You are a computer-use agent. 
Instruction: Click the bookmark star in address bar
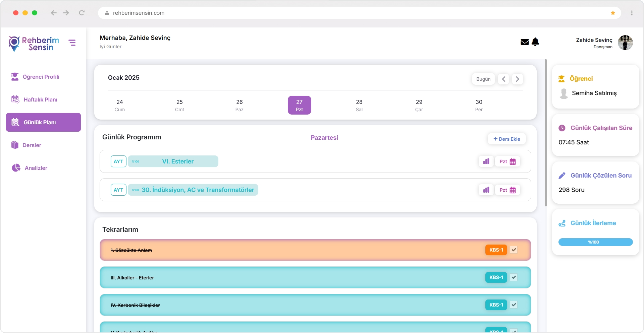click(613, 13)
